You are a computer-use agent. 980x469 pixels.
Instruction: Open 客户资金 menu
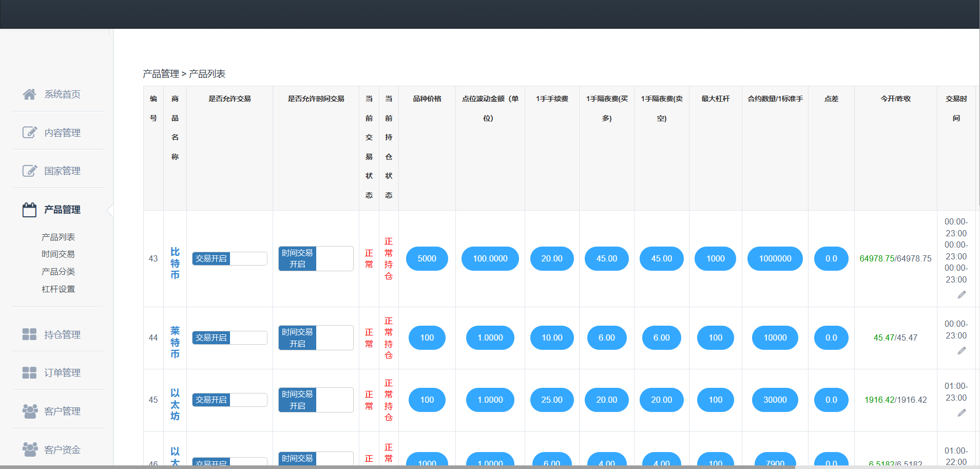pyautogui.click(x=62, y=449)
